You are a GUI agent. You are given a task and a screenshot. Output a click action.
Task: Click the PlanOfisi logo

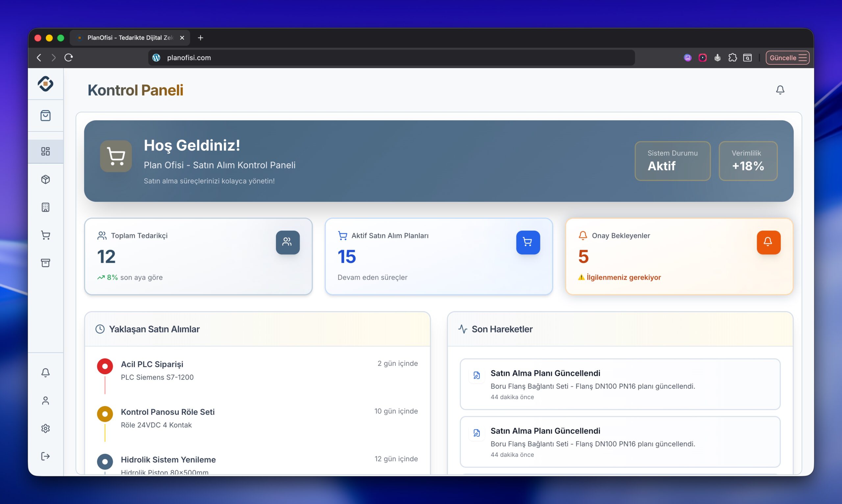(x=45, y=84)
